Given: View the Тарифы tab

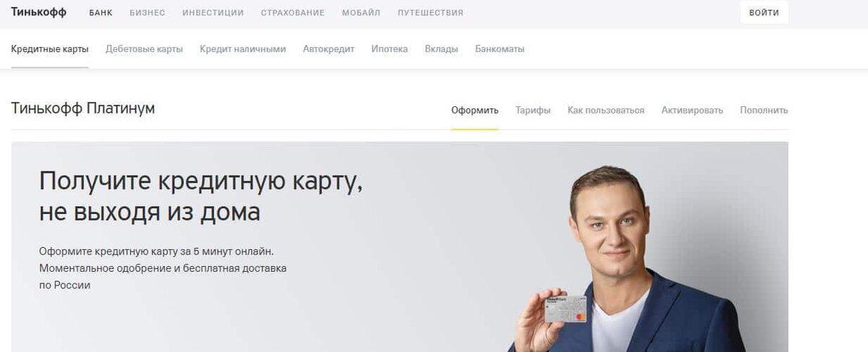Looking at the screenshot, I should coord(533,111).
